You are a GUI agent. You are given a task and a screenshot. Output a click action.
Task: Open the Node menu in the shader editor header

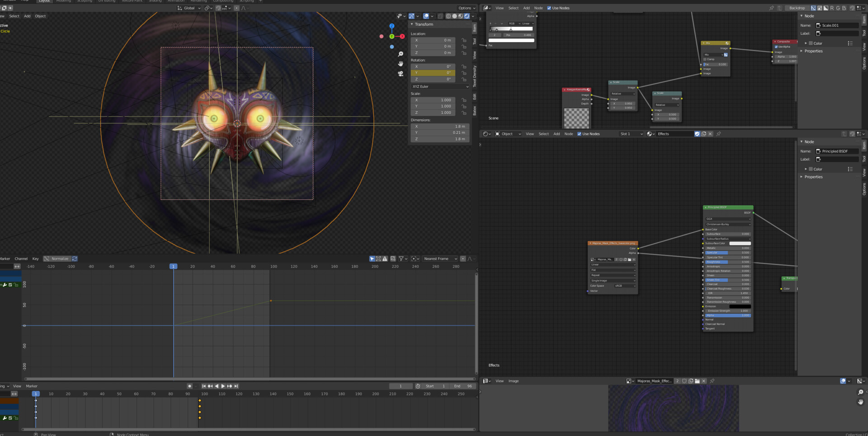pos(569,134)
